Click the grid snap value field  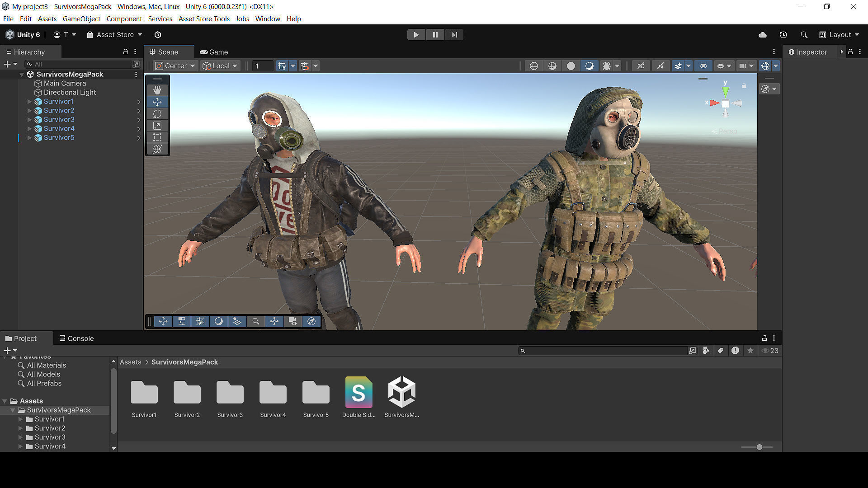pos(262,66)
